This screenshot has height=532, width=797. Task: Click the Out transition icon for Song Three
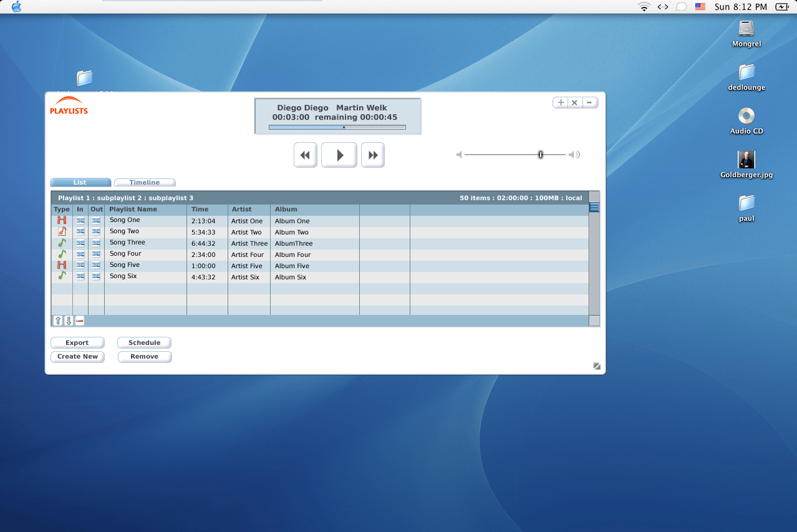click(x=96, y=243)
